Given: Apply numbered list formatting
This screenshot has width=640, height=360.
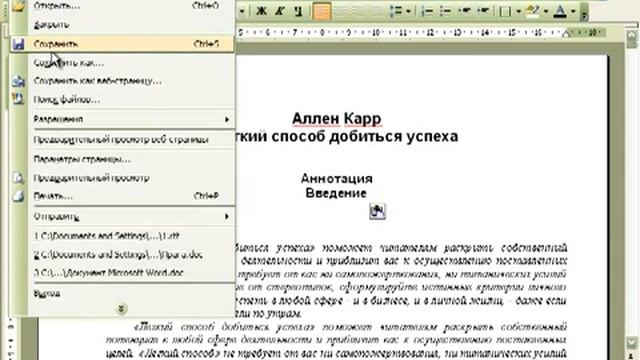Looking at the screenshot, I should tap(427, 11).
